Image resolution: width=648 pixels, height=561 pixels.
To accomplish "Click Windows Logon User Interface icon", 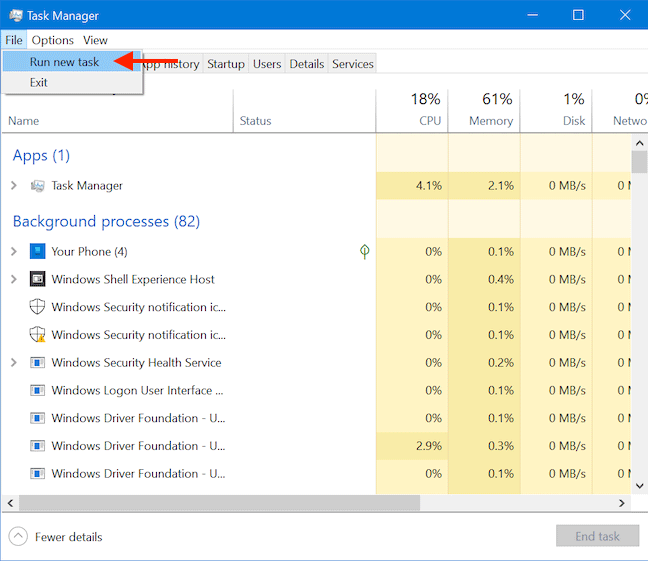I will click(x=37, y=390).
